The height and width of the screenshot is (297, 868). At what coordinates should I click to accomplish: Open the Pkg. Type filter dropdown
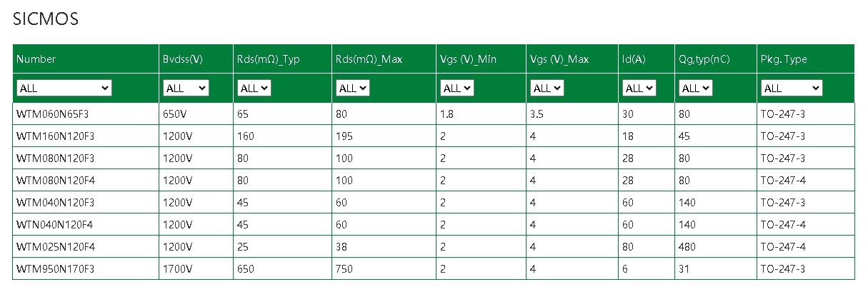[792, 88]
